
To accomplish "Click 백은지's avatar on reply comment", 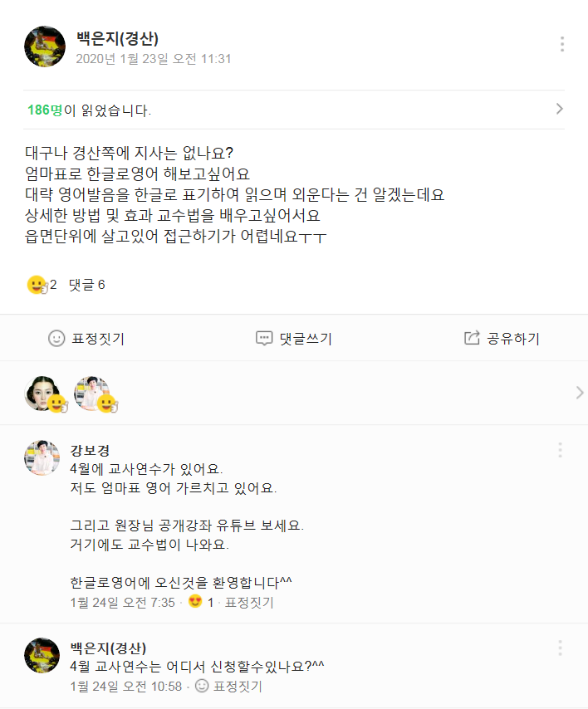I will (42, 655).
